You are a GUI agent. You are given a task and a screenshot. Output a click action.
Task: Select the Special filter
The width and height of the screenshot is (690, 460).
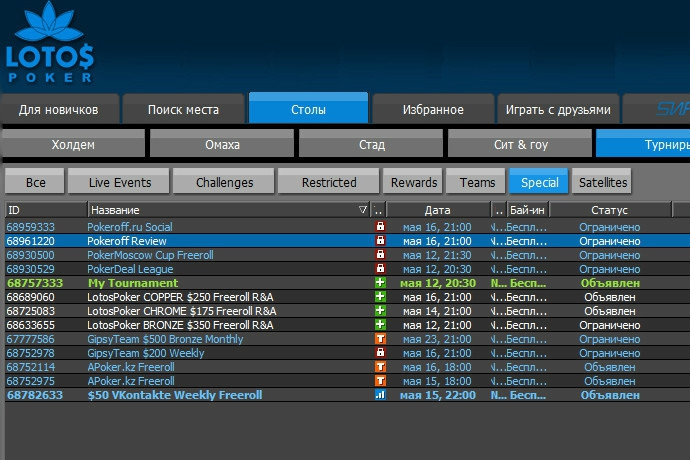(539, 181)
